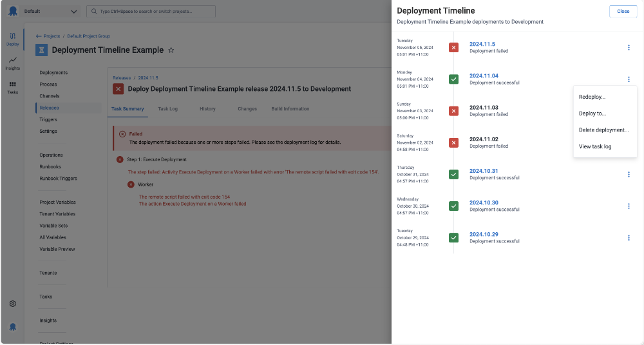Image resolution: width=644 pixels, height=345 pixels.
Task: Choose View task log from the menu
Action: coord(605,146)
